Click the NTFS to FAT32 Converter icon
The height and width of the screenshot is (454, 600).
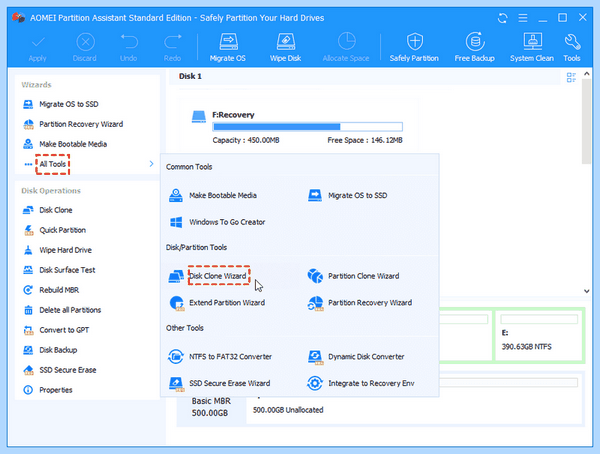click(176, 356)
